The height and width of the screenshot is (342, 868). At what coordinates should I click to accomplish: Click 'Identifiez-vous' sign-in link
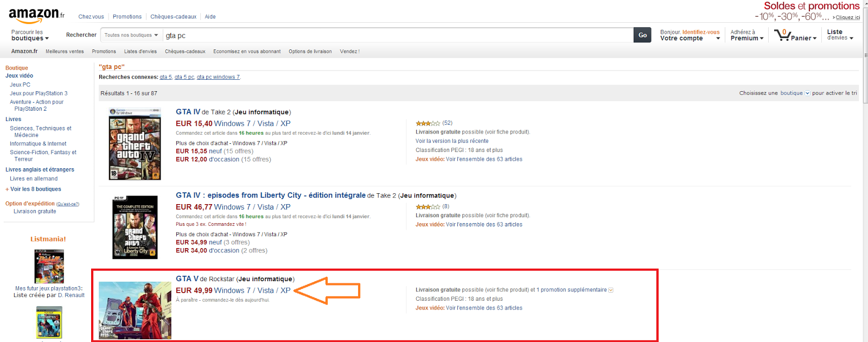(x=701, y=32)
